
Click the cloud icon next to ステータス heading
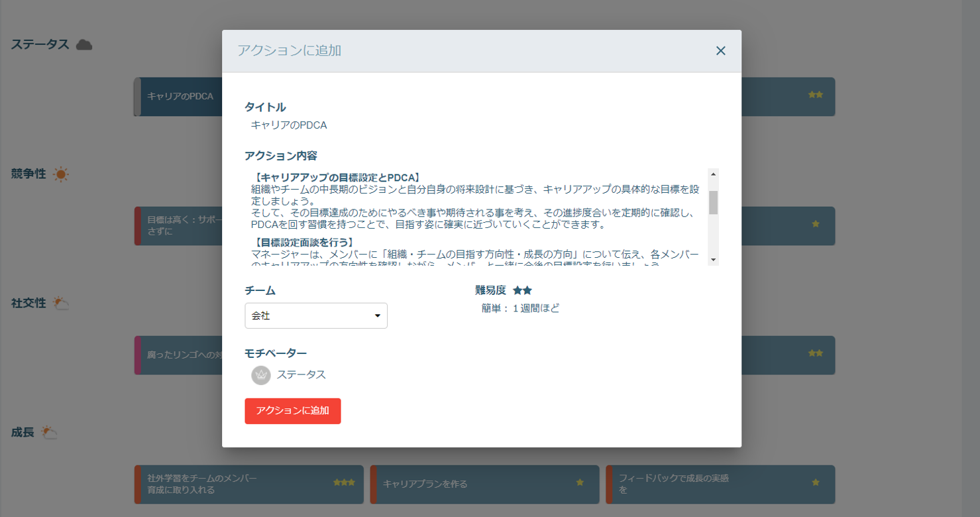[84, 45]
